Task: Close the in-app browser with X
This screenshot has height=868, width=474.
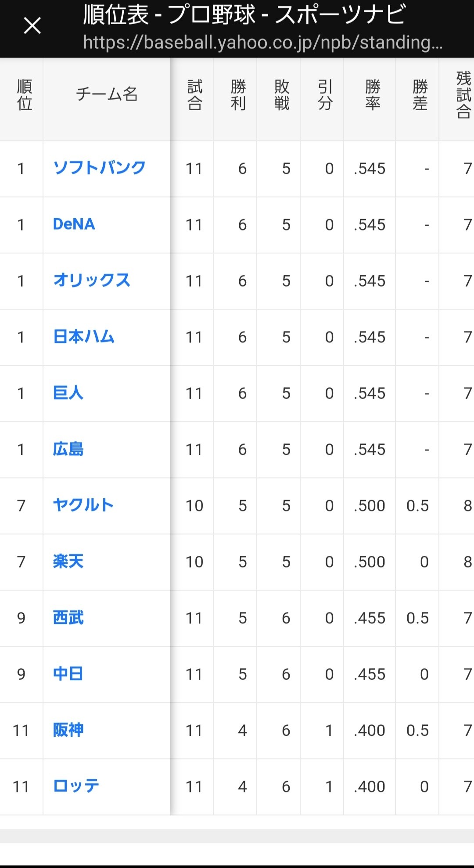Action: pyautogui.click(x=32, y=25)
